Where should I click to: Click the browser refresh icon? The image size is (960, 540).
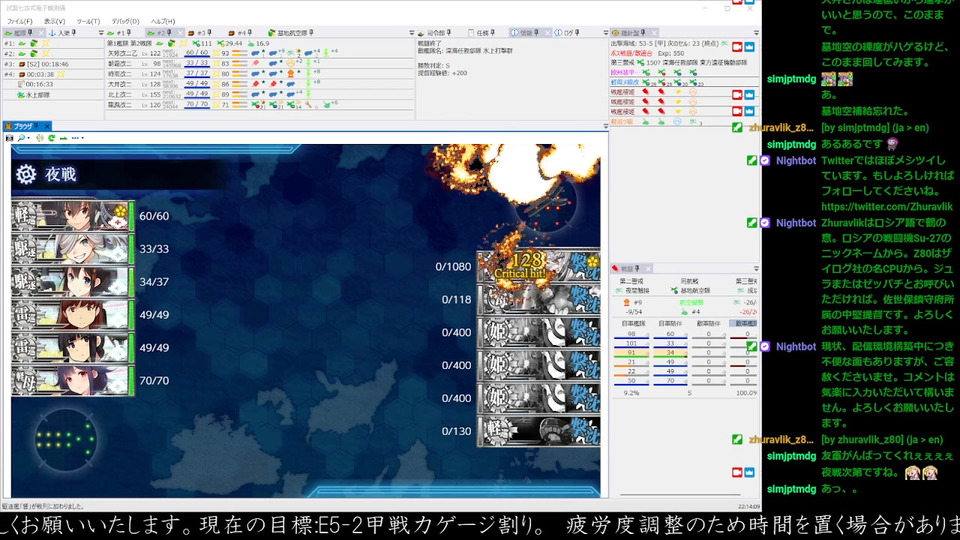pos(51,138)
